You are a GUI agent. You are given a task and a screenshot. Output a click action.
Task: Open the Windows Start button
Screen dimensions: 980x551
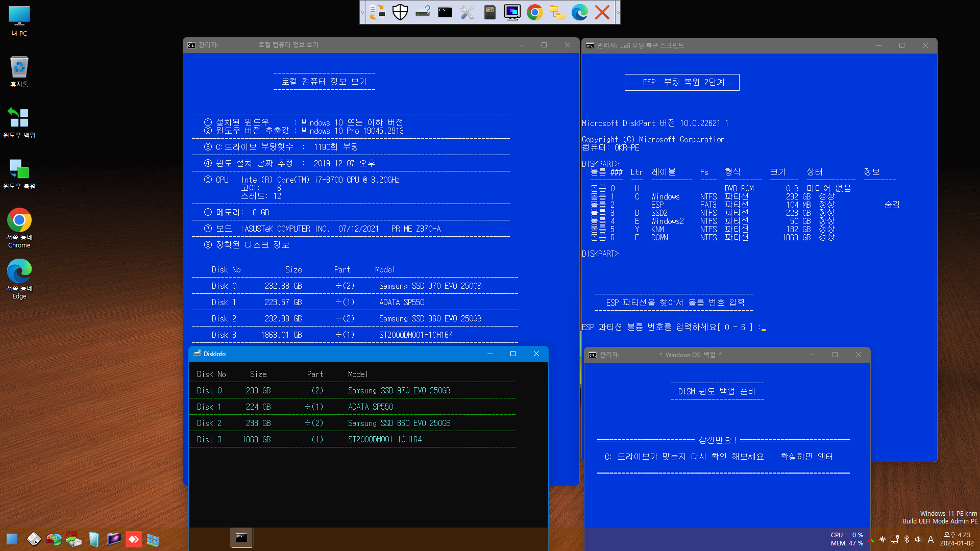pos(12,539)
